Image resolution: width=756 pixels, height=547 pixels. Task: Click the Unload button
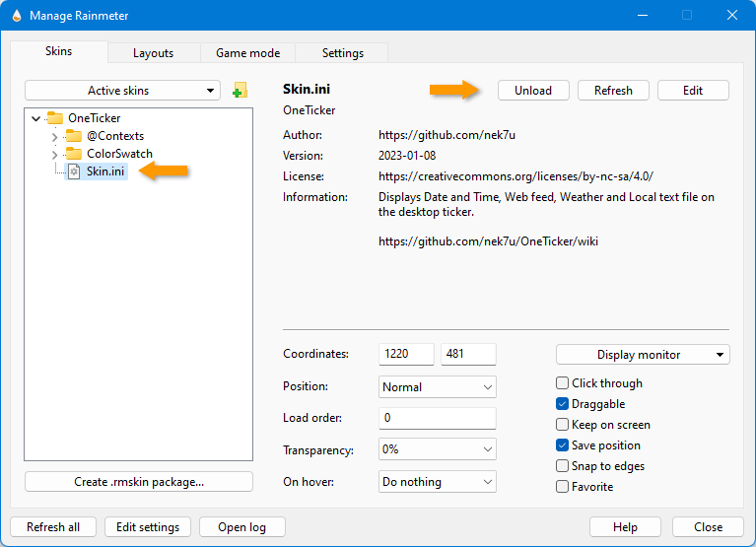pyautogui.click(x=533, y=91)
